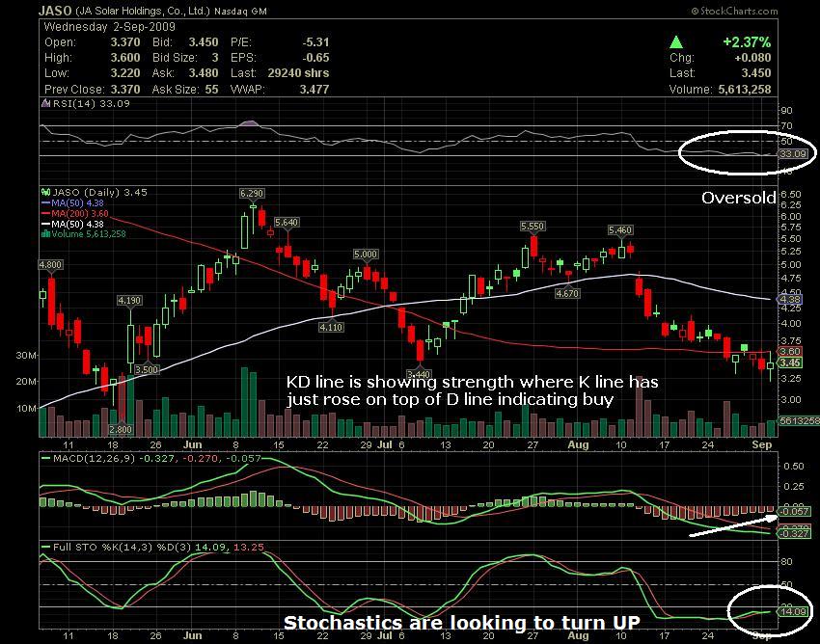Select the High value 3.600
This screenshot has height=644, width=820.
coord(125,58)
